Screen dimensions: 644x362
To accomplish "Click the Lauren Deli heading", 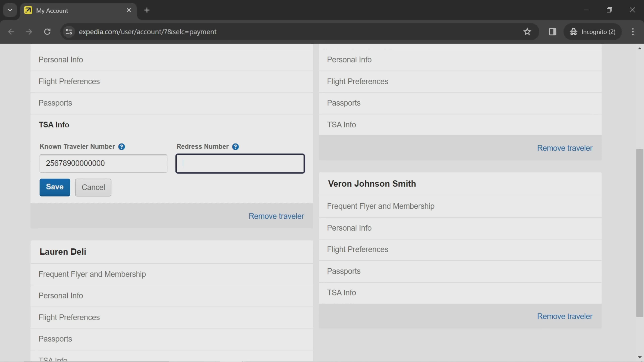I will (x=63, y=252).
